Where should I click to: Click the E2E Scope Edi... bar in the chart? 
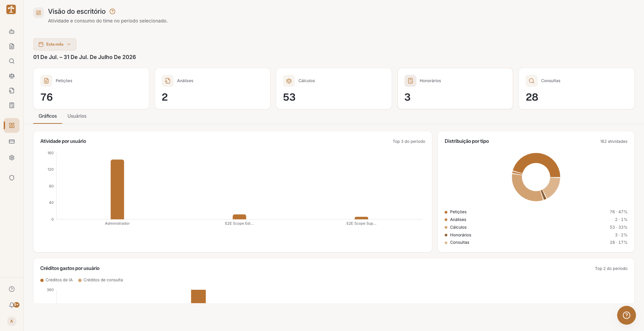coord(239,217)
